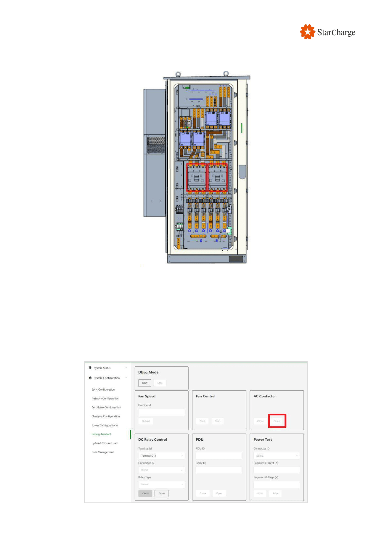Select Certificate Configuration menu item
392x554 pixels.
[x=106, y=408]
